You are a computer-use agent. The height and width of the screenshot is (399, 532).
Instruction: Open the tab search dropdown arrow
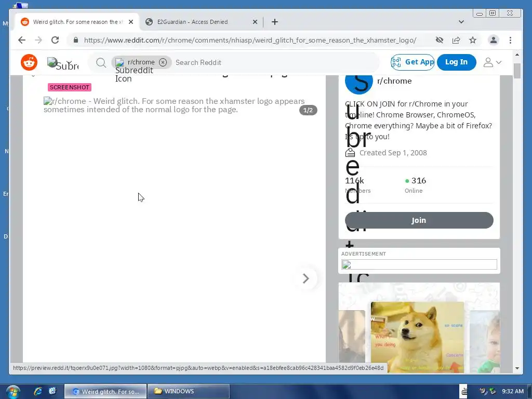pos(461,22)
